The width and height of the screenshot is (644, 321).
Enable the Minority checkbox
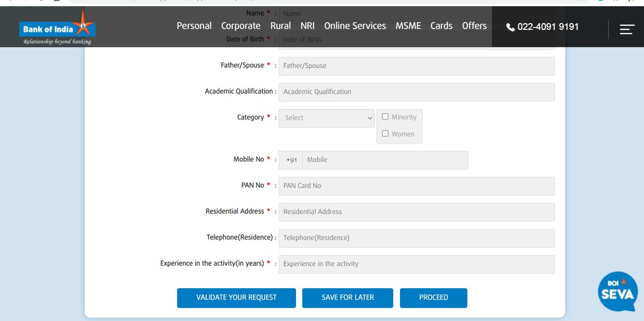pyautogui.click(x=385, y=117)
